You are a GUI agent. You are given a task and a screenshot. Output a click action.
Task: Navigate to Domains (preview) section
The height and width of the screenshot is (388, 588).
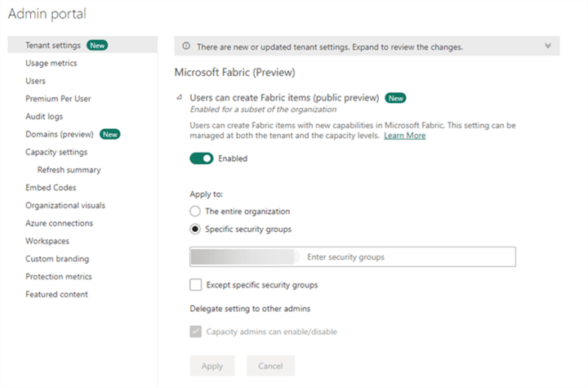coord(61,134)
